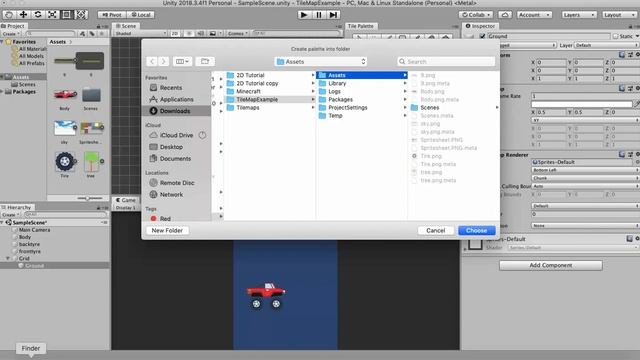Open the Assets location popup in dialog
640x360 pixels.
click(x=321, y=62)
